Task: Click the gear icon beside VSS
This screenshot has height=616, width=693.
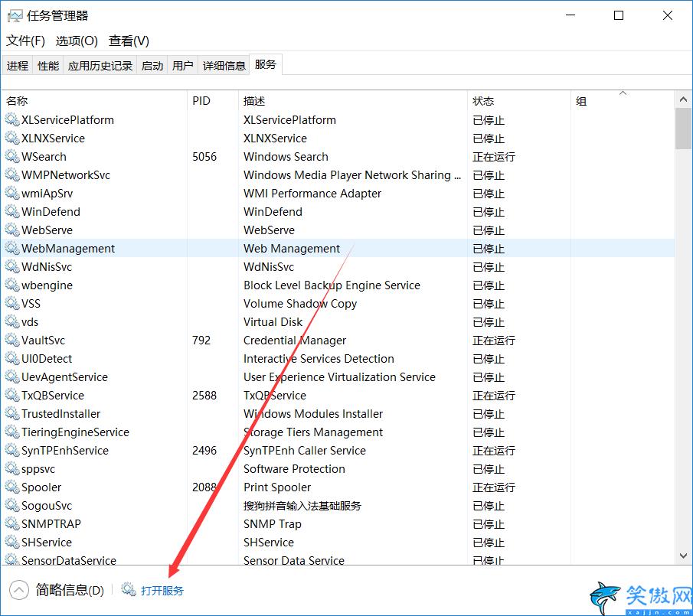Action: click(12, 303)
